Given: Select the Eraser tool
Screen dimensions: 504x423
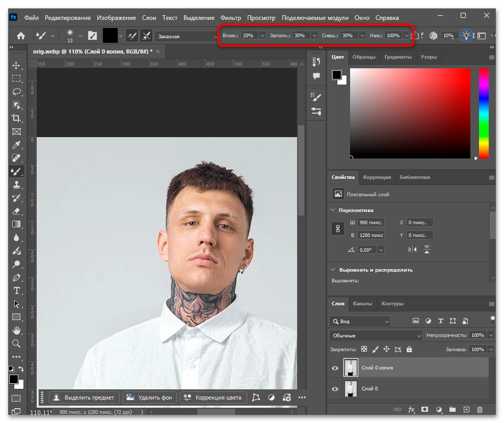Looking at the screenshot, I should 16,211.
